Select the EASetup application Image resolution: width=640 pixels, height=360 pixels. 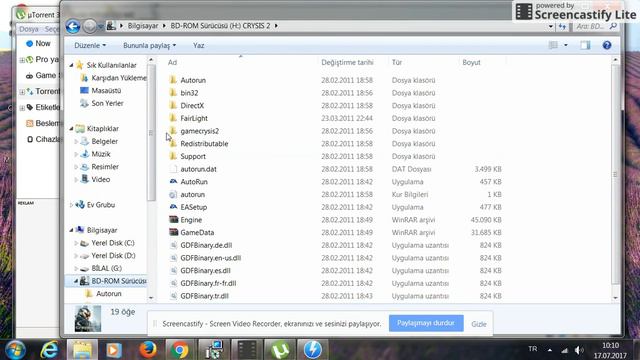click(193, 207)
